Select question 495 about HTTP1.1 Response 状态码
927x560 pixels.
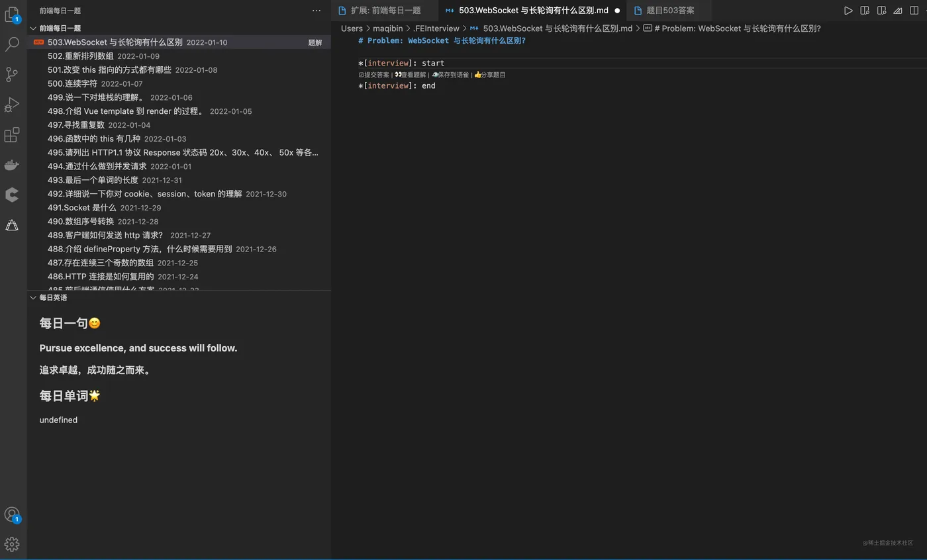179,153
